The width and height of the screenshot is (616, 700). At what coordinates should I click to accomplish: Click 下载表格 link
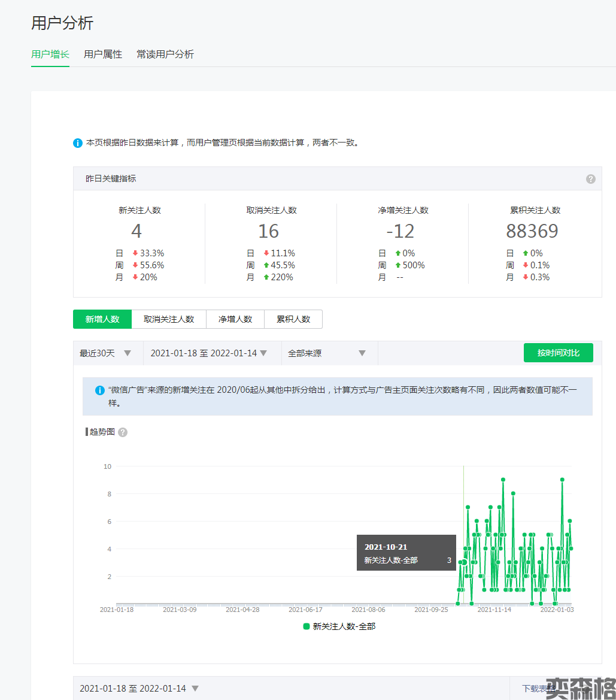538,689
